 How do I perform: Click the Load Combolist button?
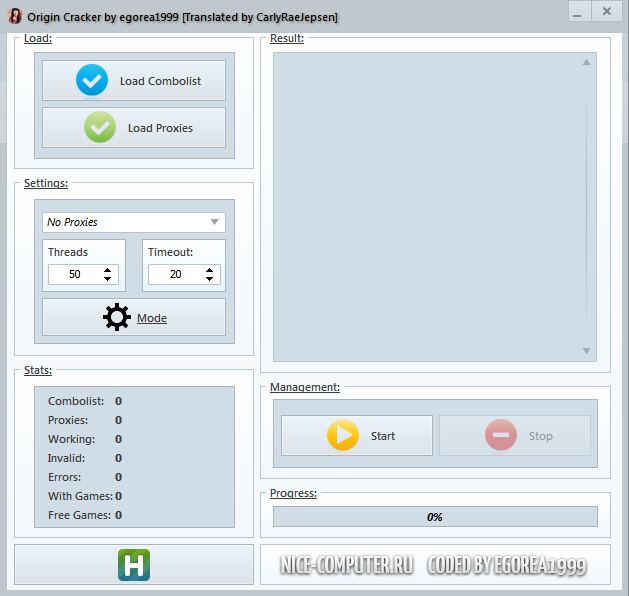tap(134, 81)
